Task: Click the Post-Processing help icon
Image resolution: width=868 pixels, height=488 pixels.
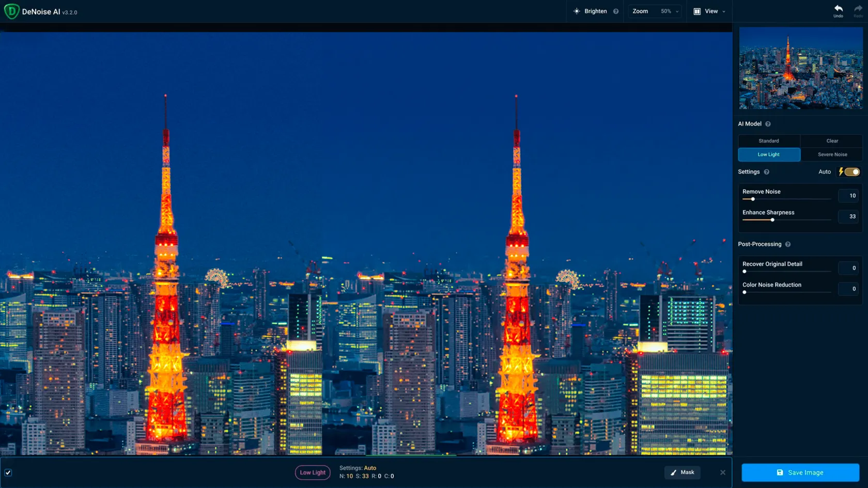Action: pos(788,244)
